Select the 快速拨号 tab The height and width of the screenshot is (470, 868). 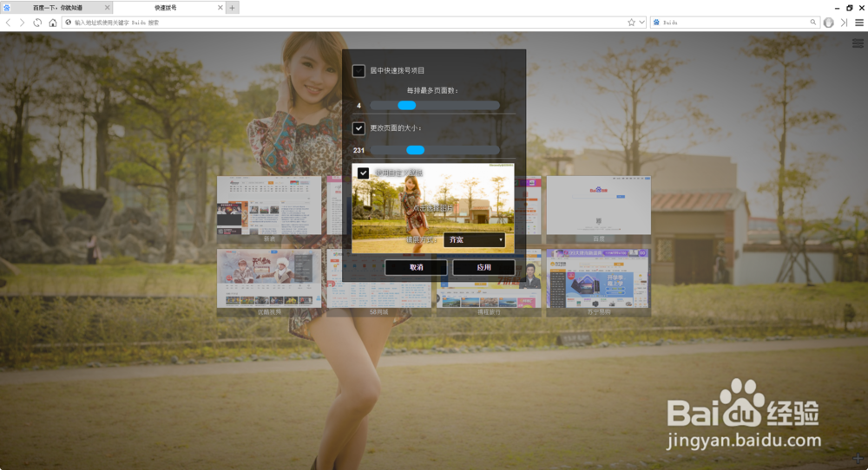coord(165,8)
